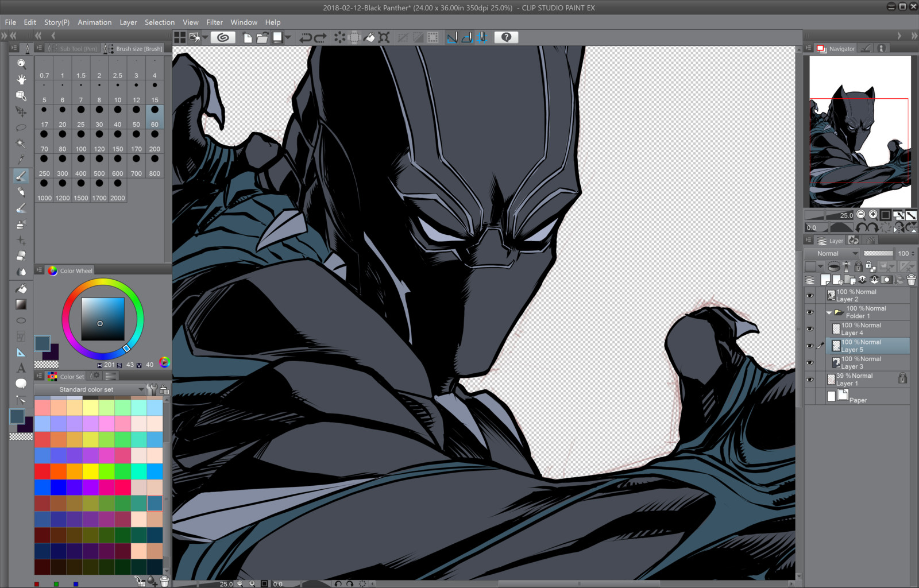The image size is (919, 588).
Task: Switch to Color Set tab
Action: pyautogui.click(x=67, y=377)
